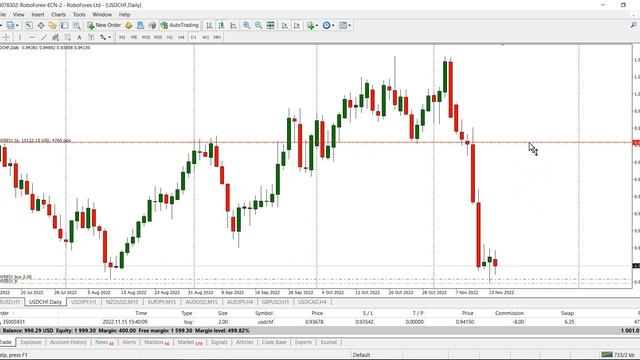Select the Text (A) tool
Image resolution: width=640 pixels, height=360 pixels.
point(79,37)
